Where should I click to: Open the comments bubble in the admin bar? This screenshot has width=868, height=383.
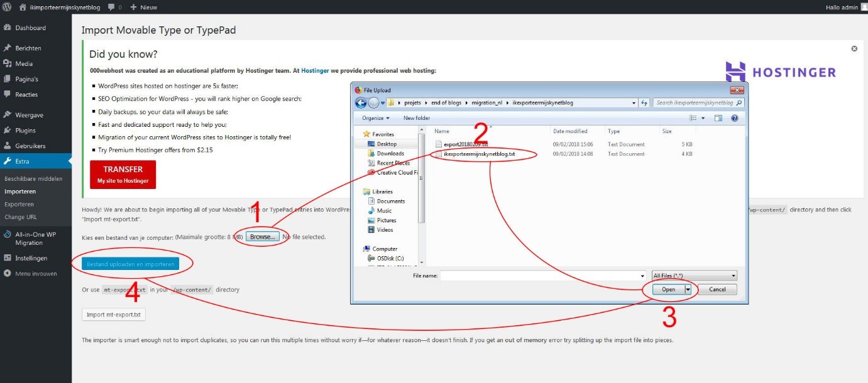(x=114, y=8)
